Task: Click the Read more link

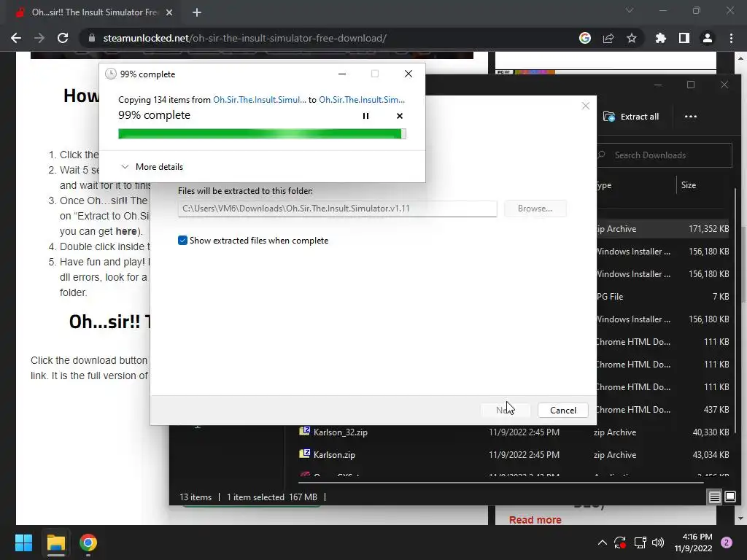Action: pos(535,519)
